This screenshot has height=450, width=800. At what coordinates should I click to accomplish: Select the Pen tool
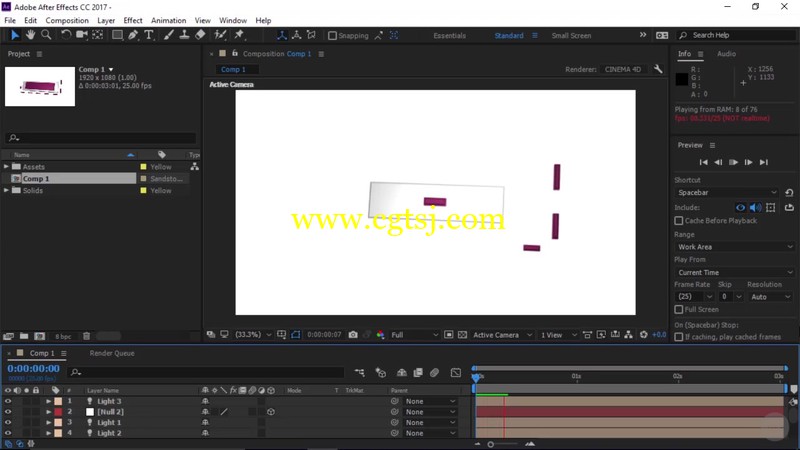tap(133, 35)
